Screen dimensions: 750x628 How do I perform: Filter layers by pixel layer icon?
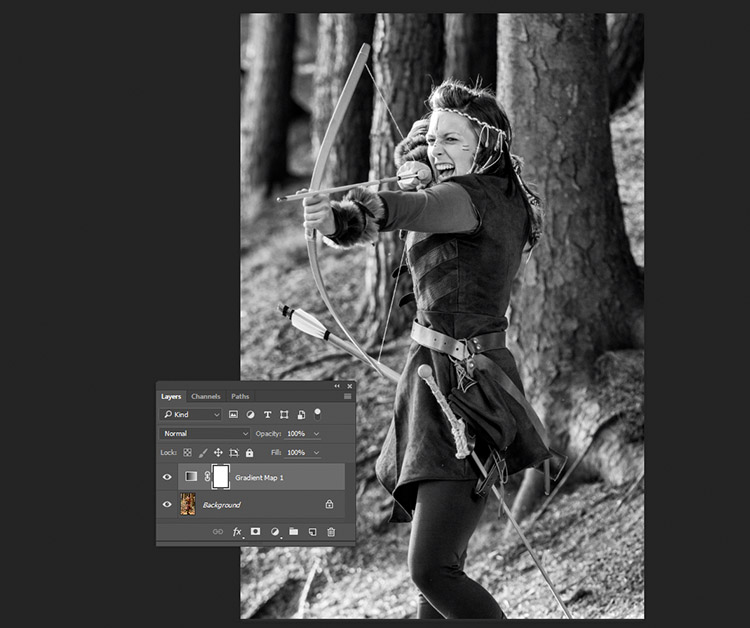click(233, 415)
